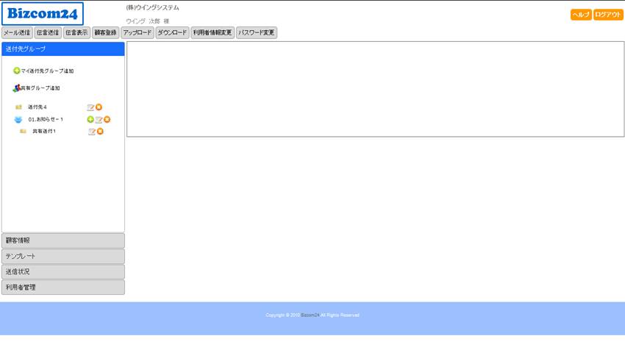Add a subgroup under 01.お知らせ－1
625x364 pixels.
coord(90,119)
